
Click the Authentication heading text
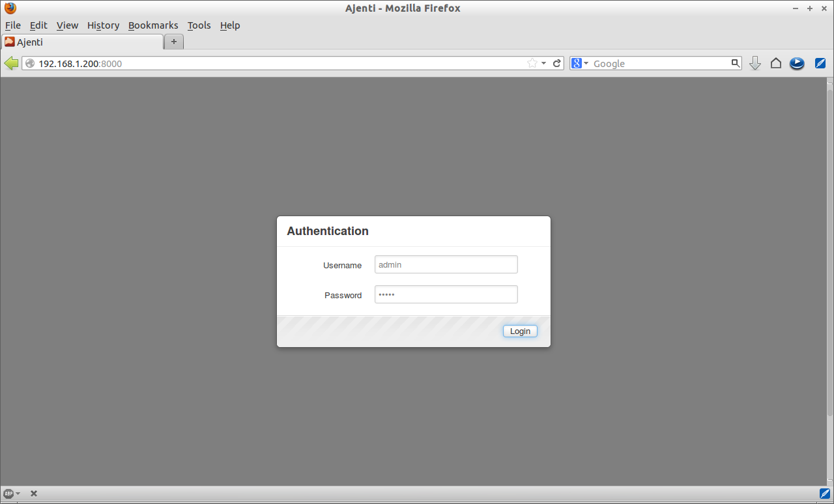[x=328, y=231]
